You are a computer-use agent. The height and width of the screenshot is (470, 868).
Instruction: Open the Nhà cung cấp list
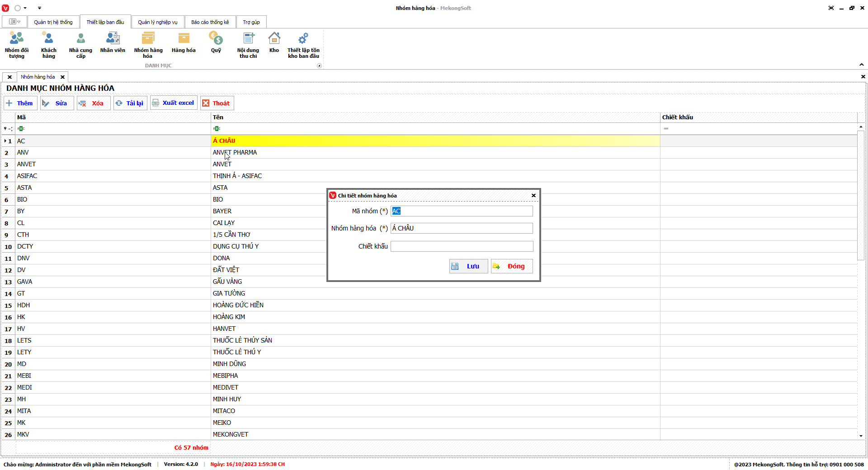[80, 45]
